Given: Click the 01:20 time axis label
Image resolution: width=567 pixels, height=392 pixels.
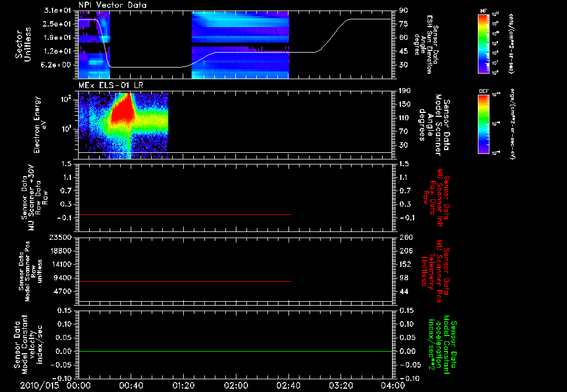Looking at the screenshot, I should [x=183, y=385].
